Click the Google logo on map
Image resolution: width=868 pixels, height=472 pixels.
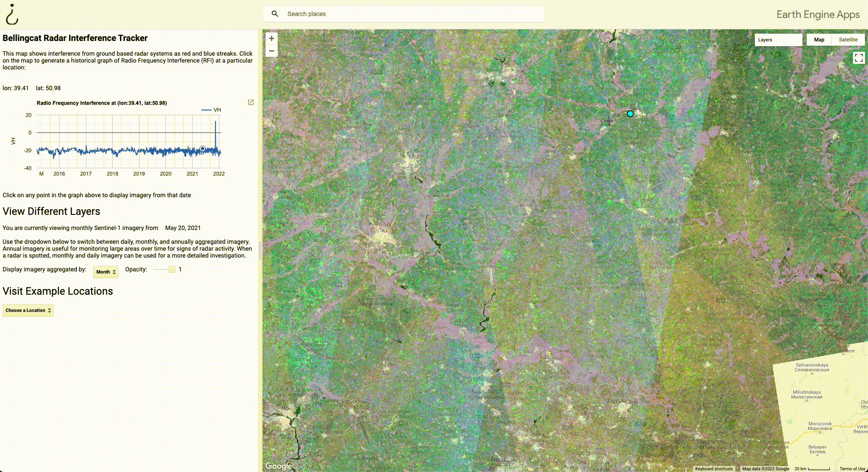(279, 466)
